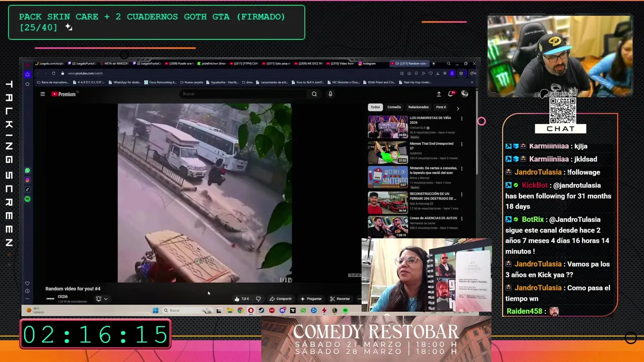The width and height of the screenshot is (644, 362).
Task: Select the Todos filter chip
Action: click(375, 107)
